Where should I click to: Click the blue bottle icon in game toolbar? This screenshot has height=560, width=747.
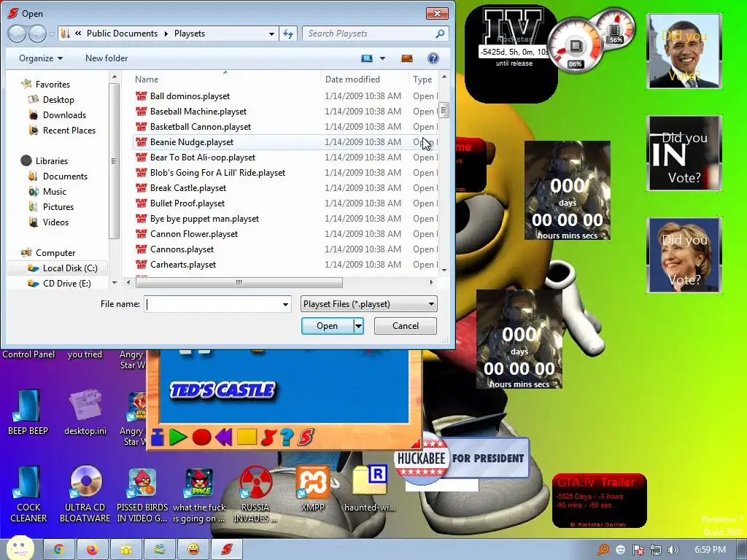(158, 437)
